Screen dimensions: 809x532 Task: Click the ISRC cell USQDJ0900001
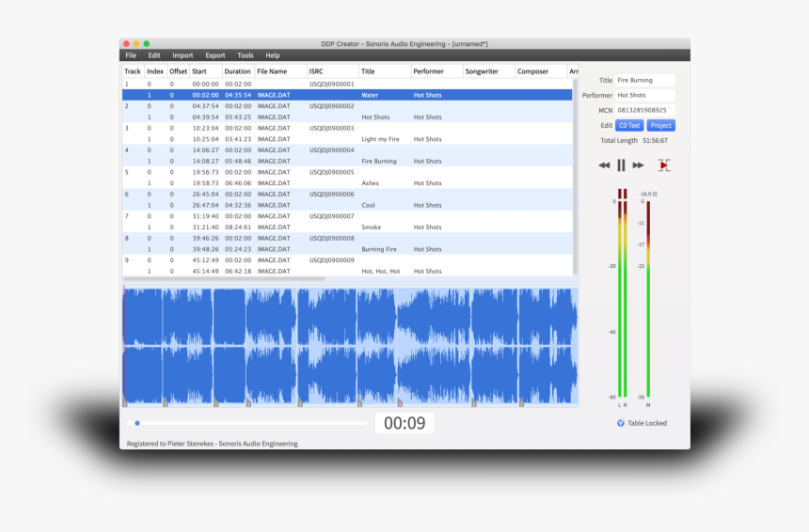tap(332, 84)
